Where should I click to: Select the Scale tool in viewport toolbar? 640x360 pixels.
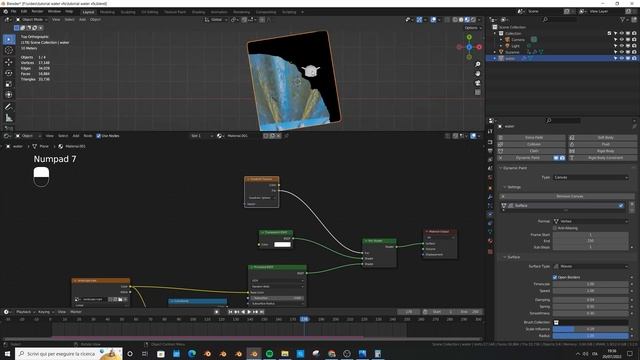9,84
